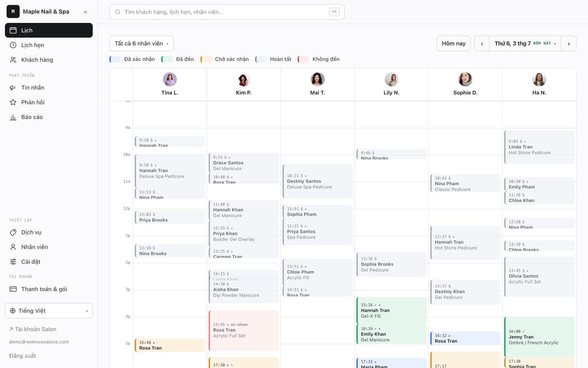Click the Tin nhắn megaphone icon

[13, 88]
